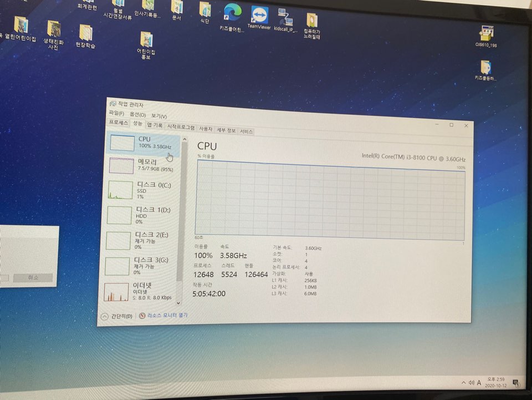Image resolution: width=532 pixels, height=400 pixels.
Task: Switch to the 서비스 tab
Action: [x=246, y=131]
